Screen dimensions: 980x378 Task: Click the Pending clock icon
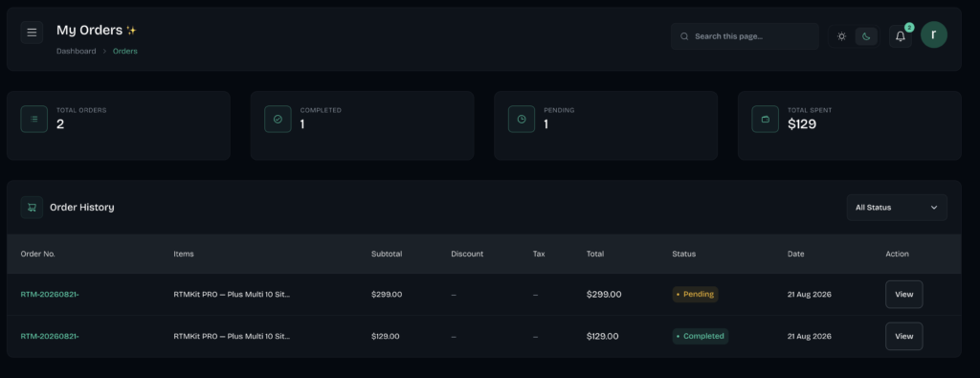click(x=522, y=119)
